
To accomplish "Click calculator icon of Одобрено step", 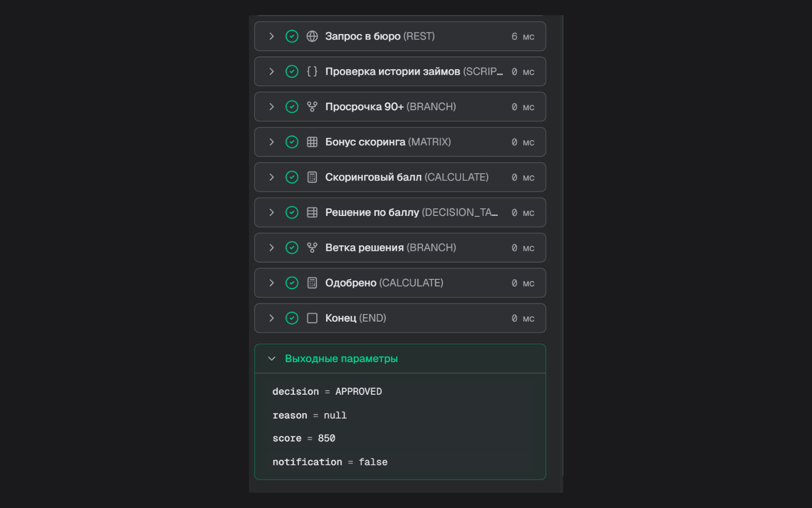I will point(312,283).
